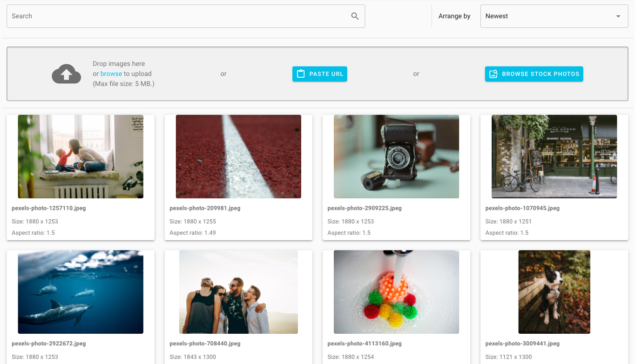Open the Newest sort order dropdown
Screen dimensions: 635x364
pyautogui.click(x=554, y=15)
